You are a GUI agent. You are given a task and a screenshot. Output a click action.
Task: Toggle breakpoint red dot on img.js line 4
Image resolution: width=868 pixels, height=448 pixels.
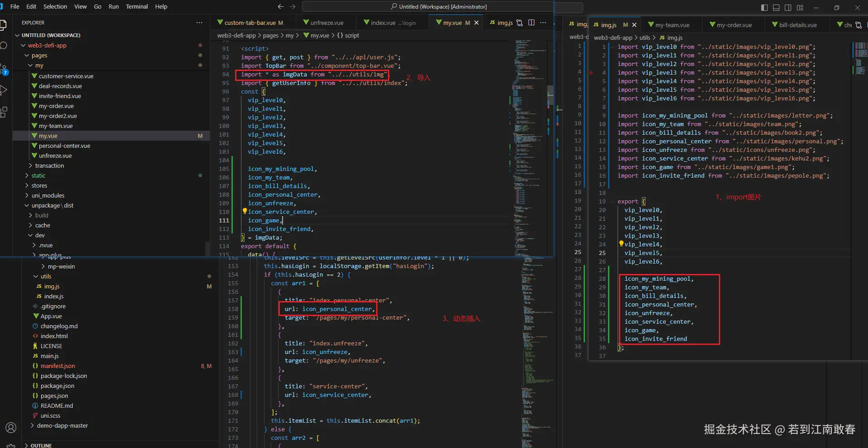coord(591,72)
